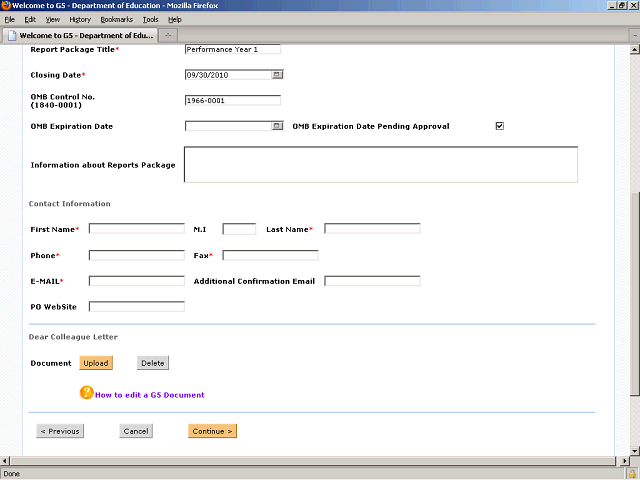Click the Report Package Title field
The width and height of the screenshot is (640, 480).
(x=233, y=49)
